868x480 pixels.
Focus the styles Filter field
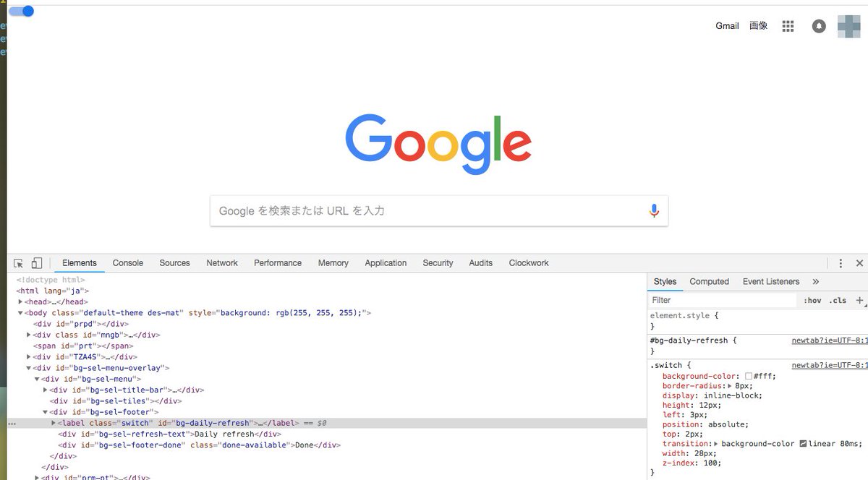point(721,300)
